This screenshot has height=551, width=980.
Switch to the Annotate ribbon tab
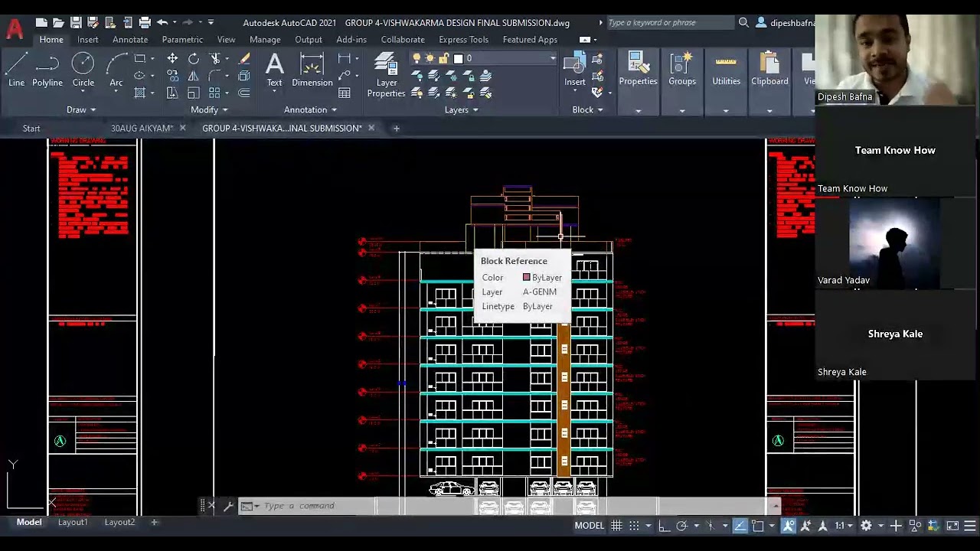130,39
